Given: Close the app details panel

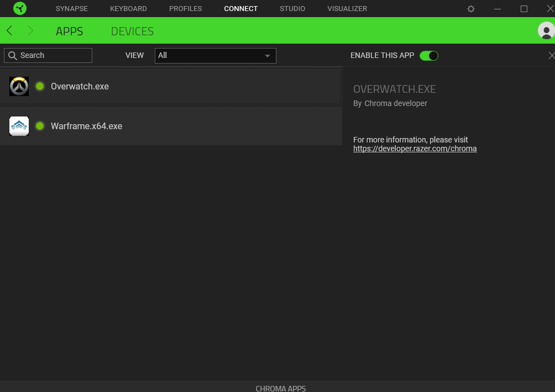Looking at the screenshot, I should (x=552, y=56).
